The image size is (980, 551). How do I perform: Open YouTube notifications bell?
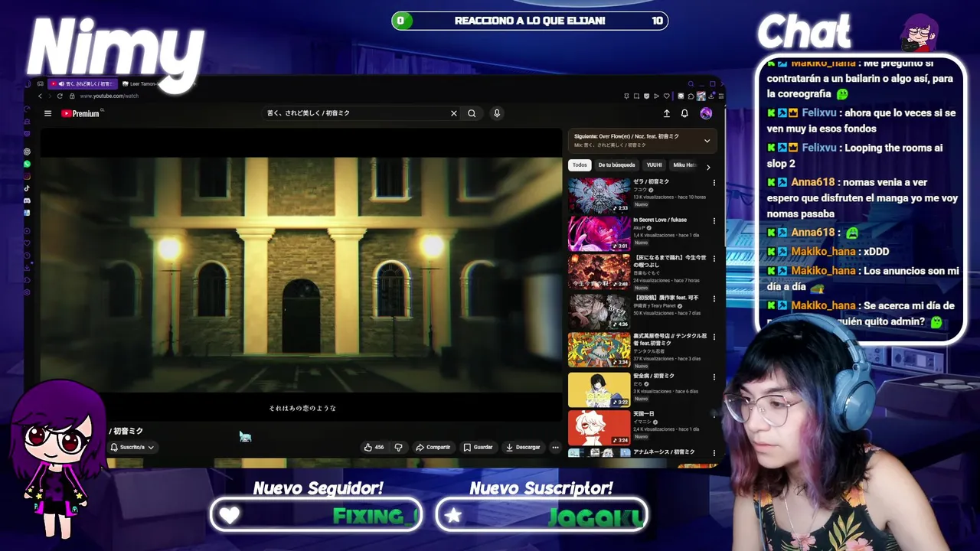(x=684, y=113)
